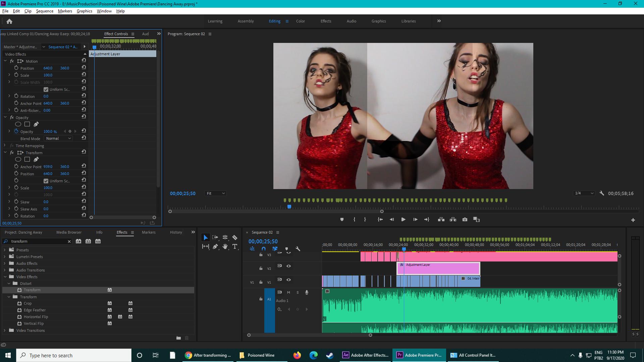This screenshot has width=644, height=362.
Task: Solo audio track A1
Action: tap(298, 293)
